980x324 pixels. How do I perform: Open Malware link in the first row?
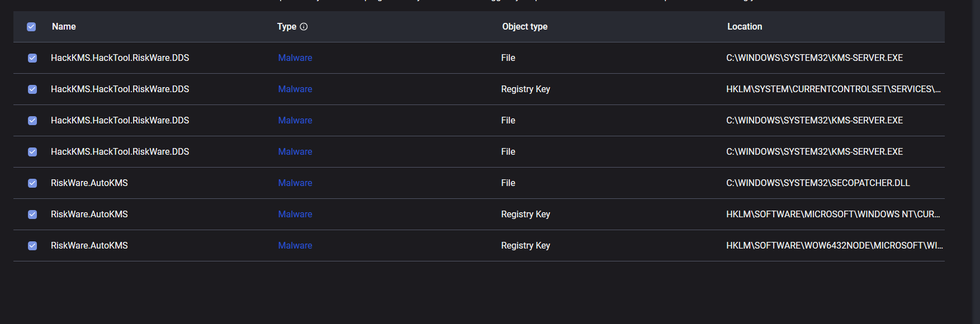pyautogui.click(x=295, y=58)
